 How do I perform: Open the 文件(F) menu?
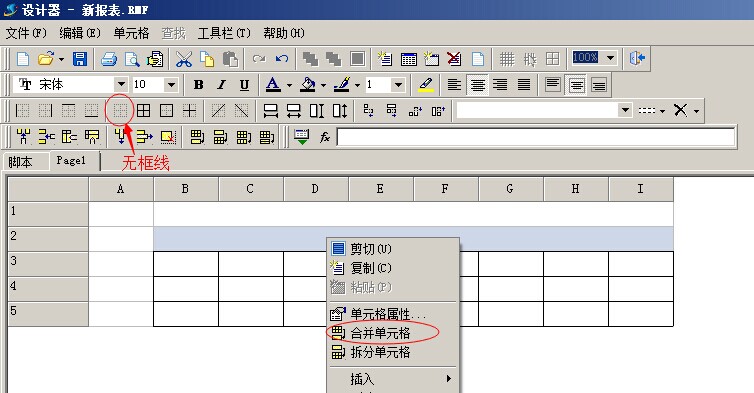pos(26,33)
